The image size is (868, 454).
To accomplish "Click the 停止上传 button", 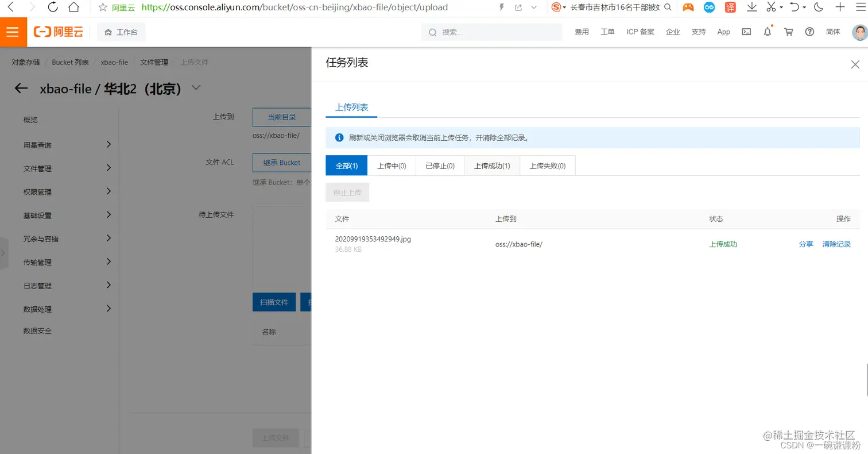I will (347, 193).
